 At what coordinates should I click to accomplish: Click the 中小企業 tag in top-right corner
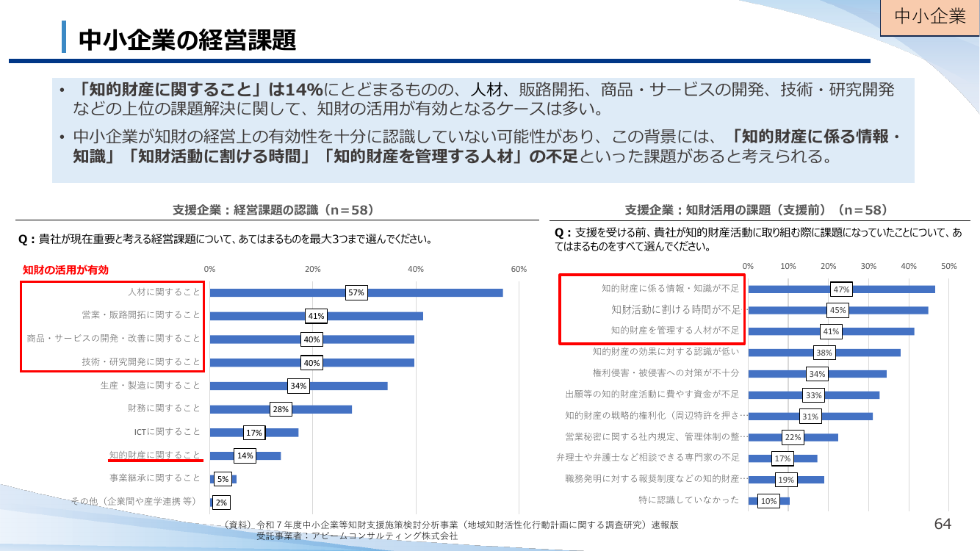click(x=930, y=17)
